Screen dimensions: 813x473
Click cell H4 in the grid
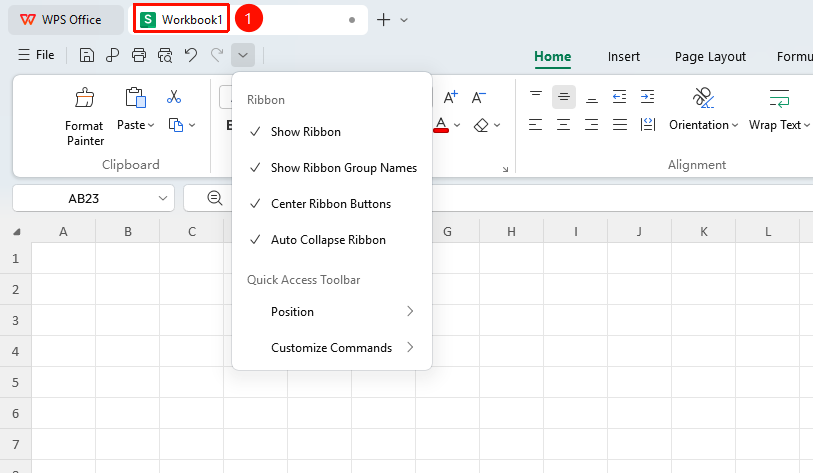(511, 351)
